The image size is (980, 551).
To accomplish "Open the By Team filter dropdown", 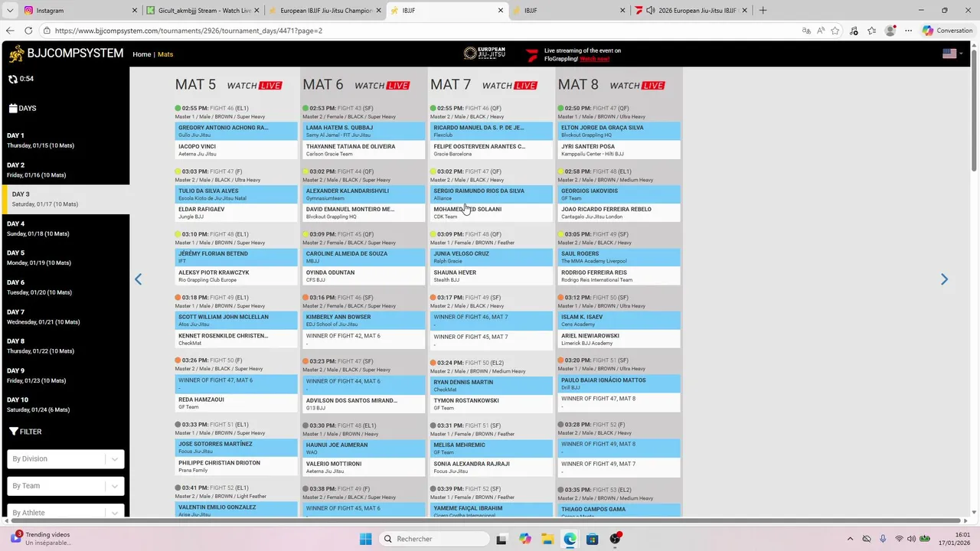I will point(66,486).
